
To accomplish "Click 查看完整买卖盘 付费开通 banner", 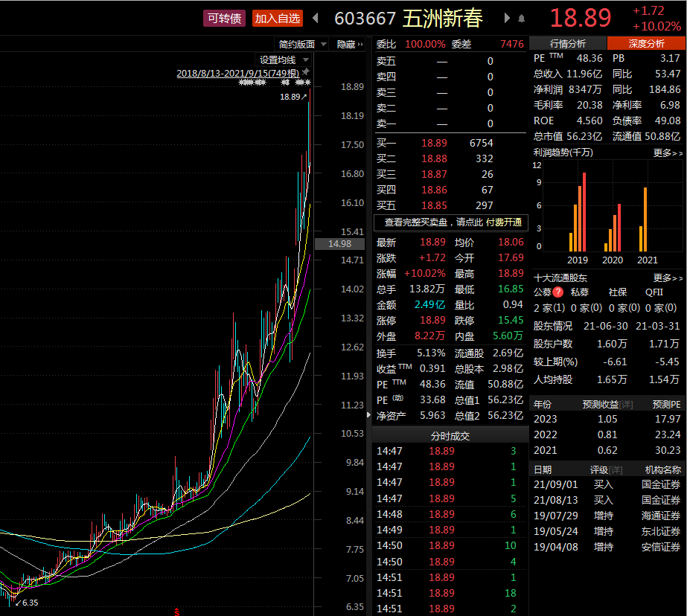I will point(451,222).
